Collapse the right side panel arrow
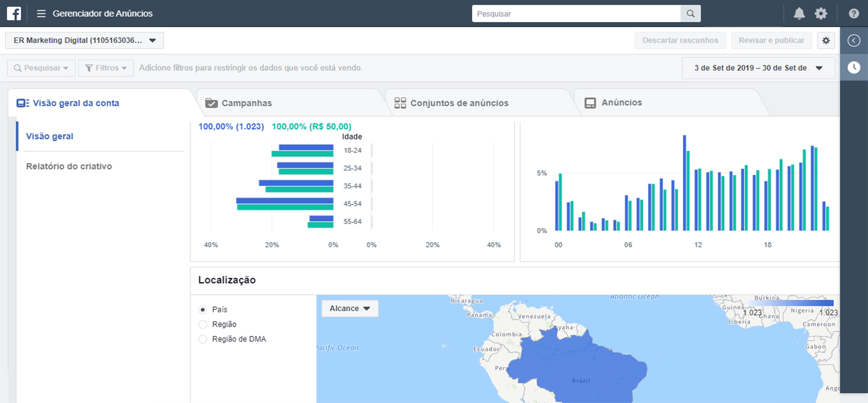 pos(854,41)
